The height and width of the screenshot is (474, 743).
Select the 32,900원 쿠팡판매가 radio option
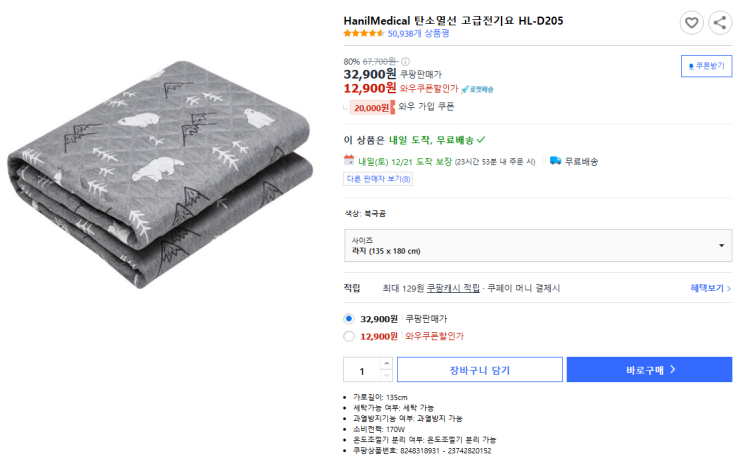pos(349,318)
